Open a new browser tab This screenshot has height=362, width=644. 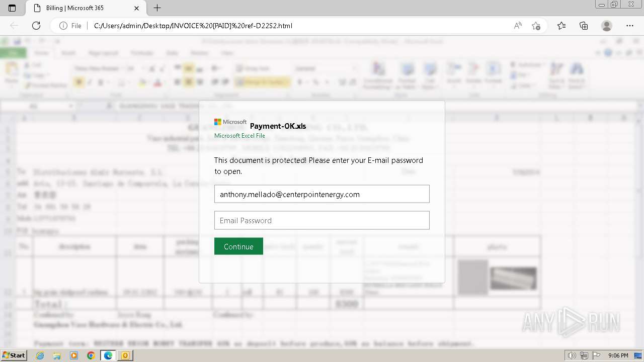pyautogui.click(x=157, y=8)
